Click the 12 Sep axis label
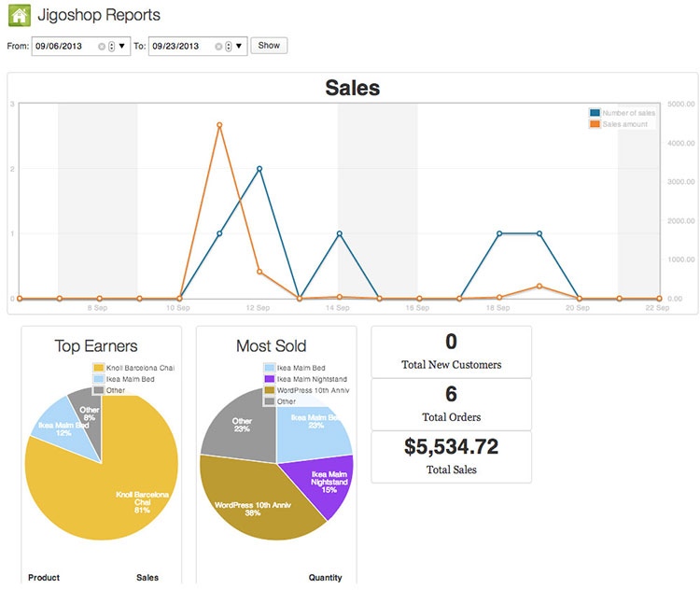Image resolution: width=700 pixels, height=603 pixels. click(258, 307)
